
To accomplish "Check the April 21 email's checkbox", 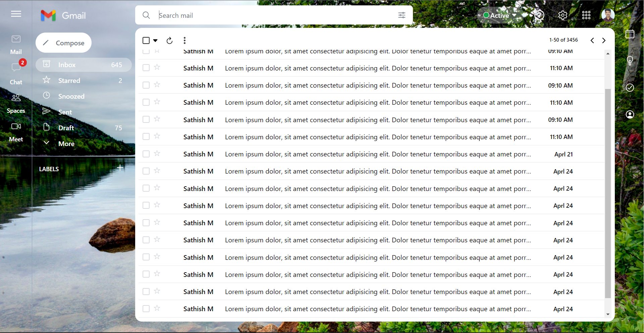I will [146, 154].
